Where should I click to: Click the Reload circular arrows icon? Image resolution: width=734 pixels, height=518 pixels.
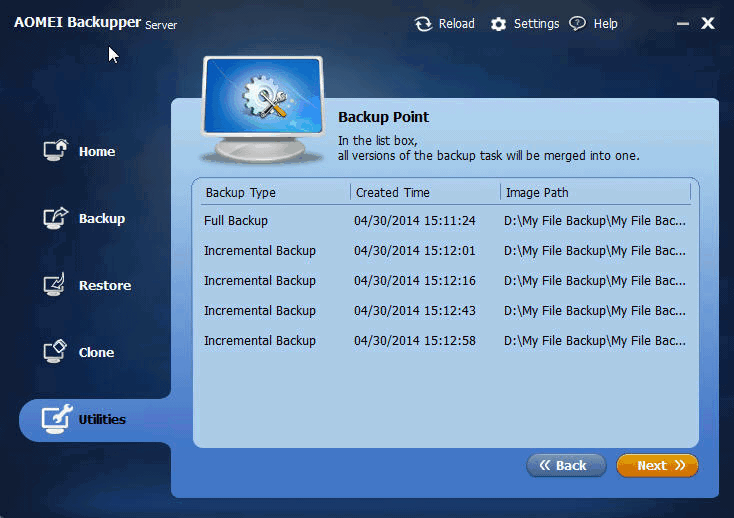pos(423,24)
